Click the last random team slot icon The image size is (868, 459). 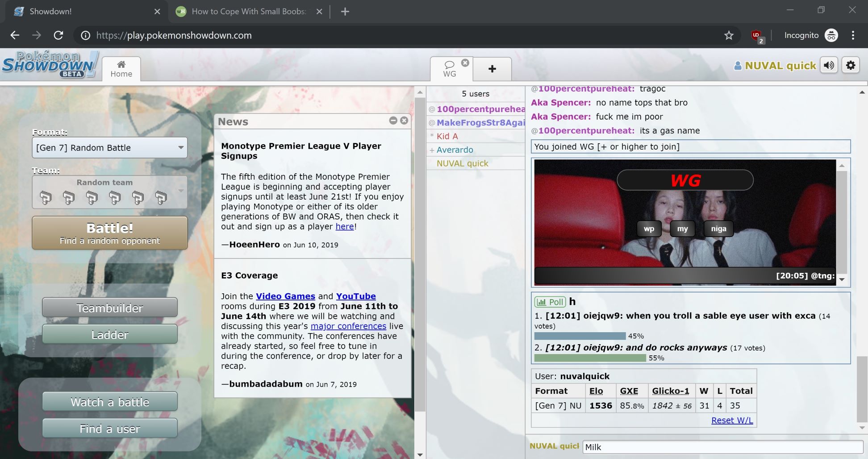tap(161, 197)
